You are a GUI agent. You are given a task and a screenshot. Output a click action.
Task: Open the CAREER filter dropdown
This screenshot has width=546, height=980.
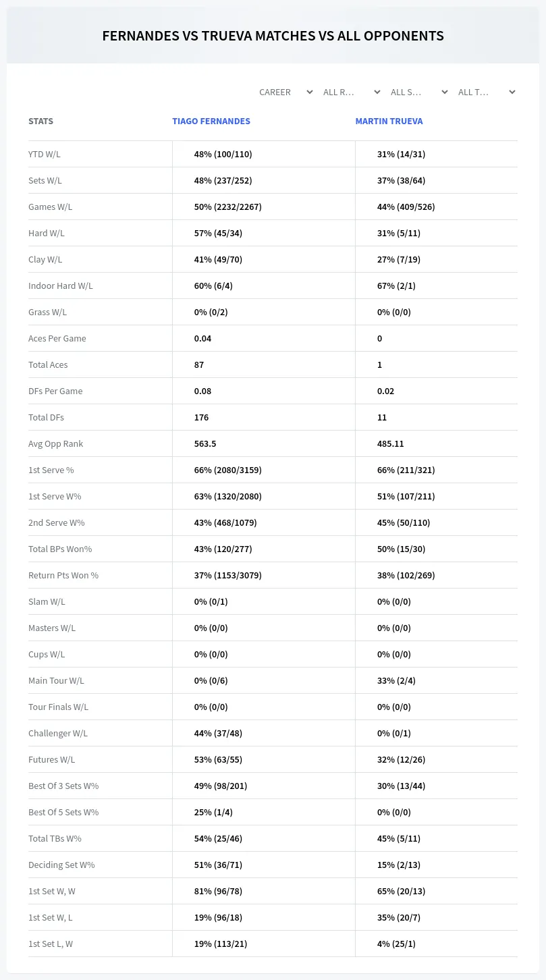286,92
